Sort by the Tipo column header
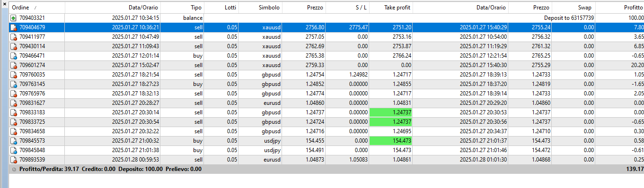644x188 pixels. [182, 8]
